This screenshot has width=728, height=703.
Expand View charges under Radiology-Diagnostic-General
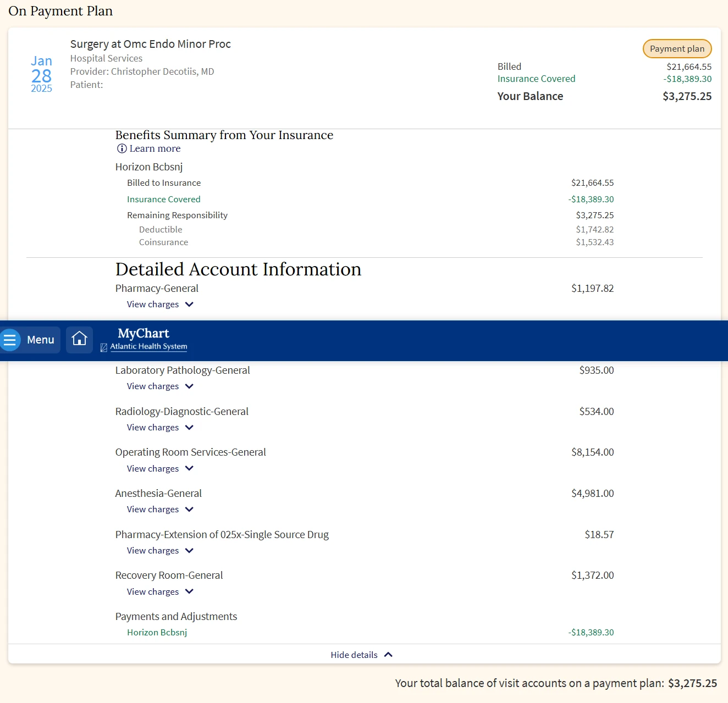(160, 428)
